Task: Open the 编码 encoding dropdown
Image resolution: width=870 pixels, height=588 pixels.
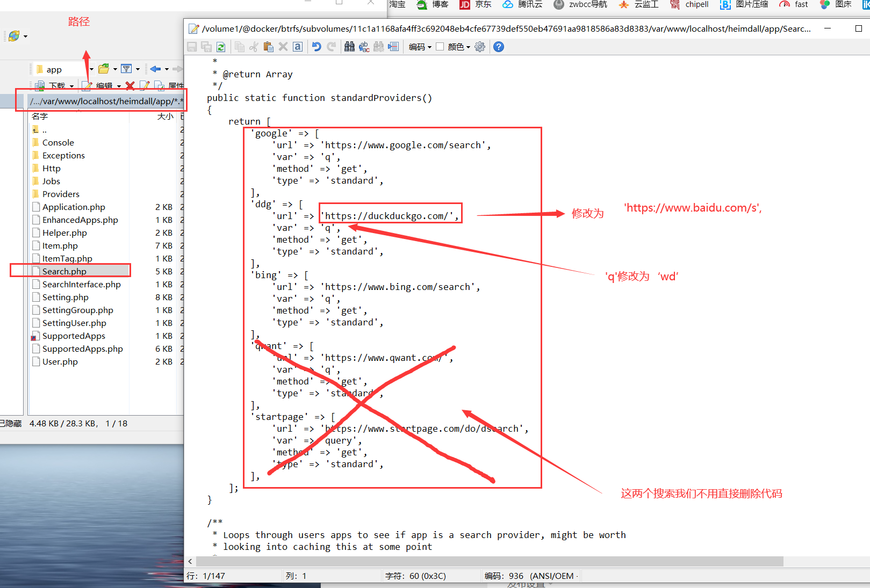Action: point(420,47)
